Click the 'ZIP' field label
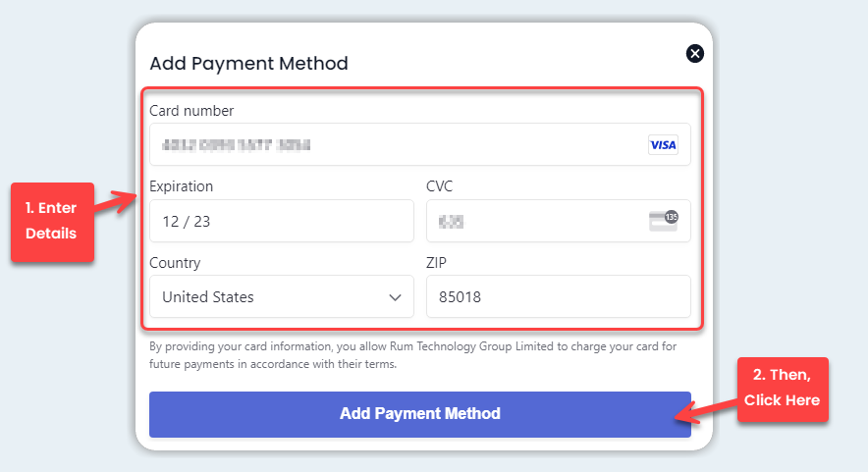 [437, 263]
